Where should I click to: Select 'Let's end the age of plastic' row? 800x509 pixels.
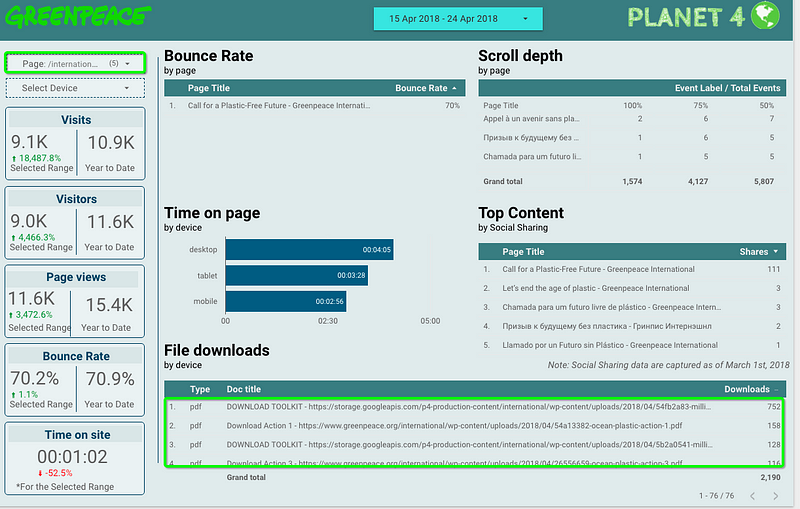click(632, 288)
